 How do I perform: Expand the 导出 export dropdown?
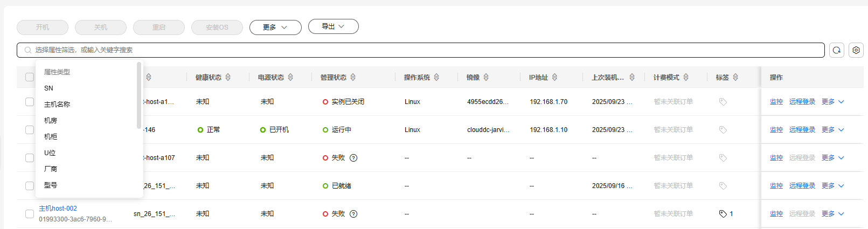[x=333, y=26]
